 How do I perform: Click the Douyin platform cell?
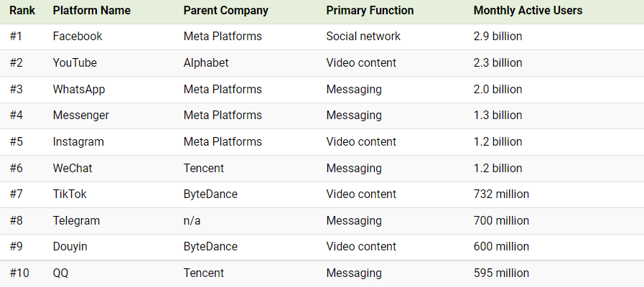(x=71, y=247)
